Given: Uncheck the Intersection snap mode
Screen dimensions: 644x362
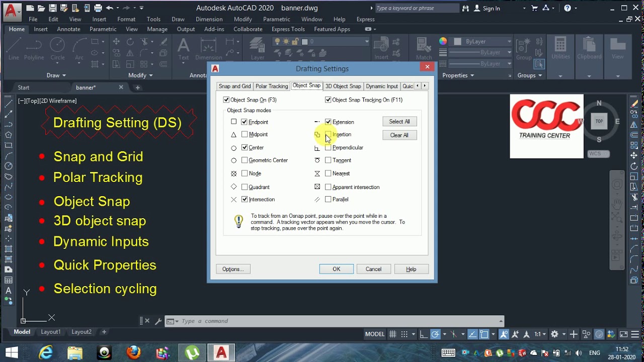Looking at the screenshot, I should point(245,199).
